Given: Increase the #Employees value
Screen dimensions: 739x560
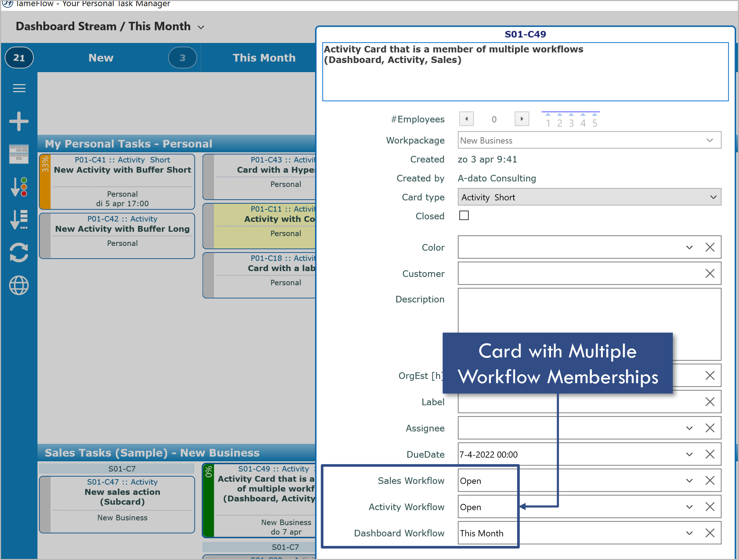Looking at the screenshot, I should (x=522, y=119).
